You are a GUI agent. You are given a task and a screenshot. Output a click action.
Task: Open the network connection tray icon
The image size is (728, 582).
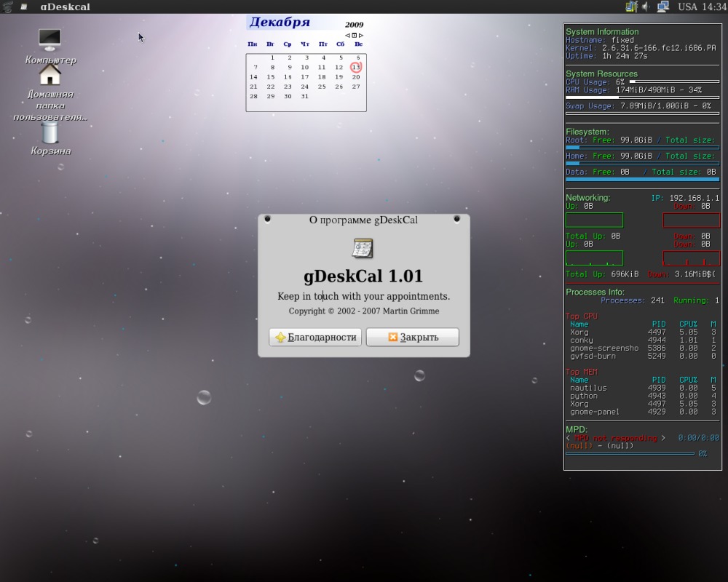coord(663,7)
